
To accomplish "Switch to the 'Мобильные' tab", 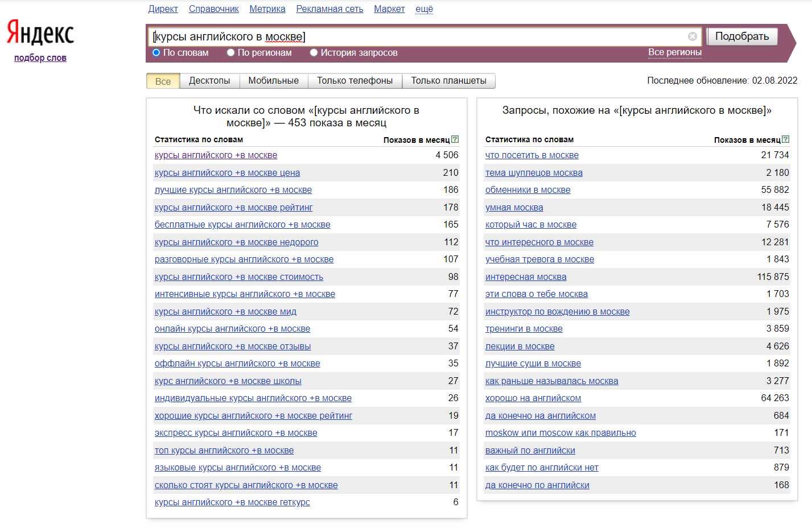I will (273, 81).
